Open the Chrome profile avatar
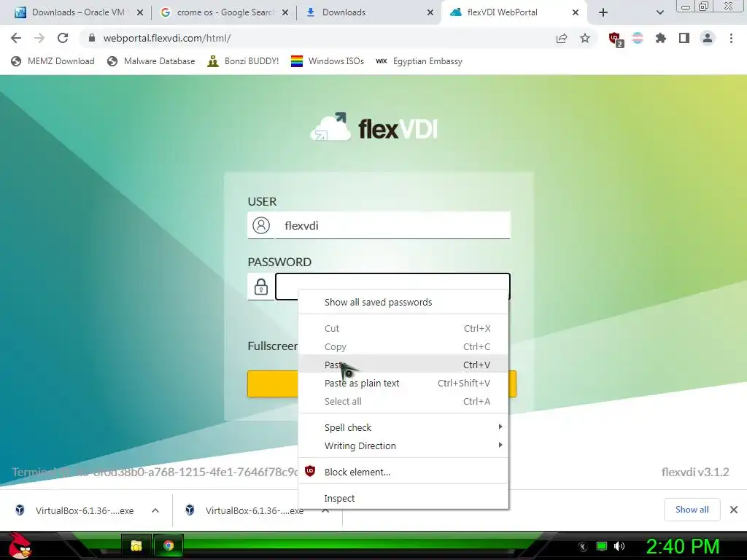 pos(708,38)
